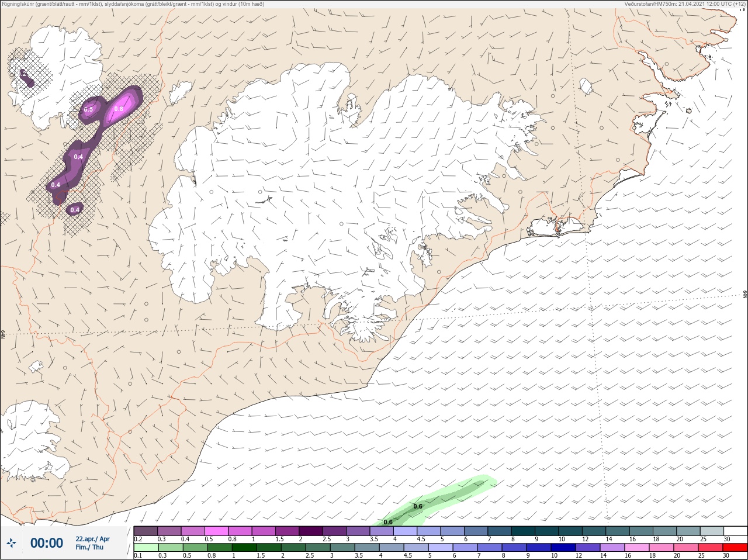The width and height of the screenshot is (748, 560).
Task: Select the pale green 0.1 swatch in the rain legend
Action: tap(146, 548)
